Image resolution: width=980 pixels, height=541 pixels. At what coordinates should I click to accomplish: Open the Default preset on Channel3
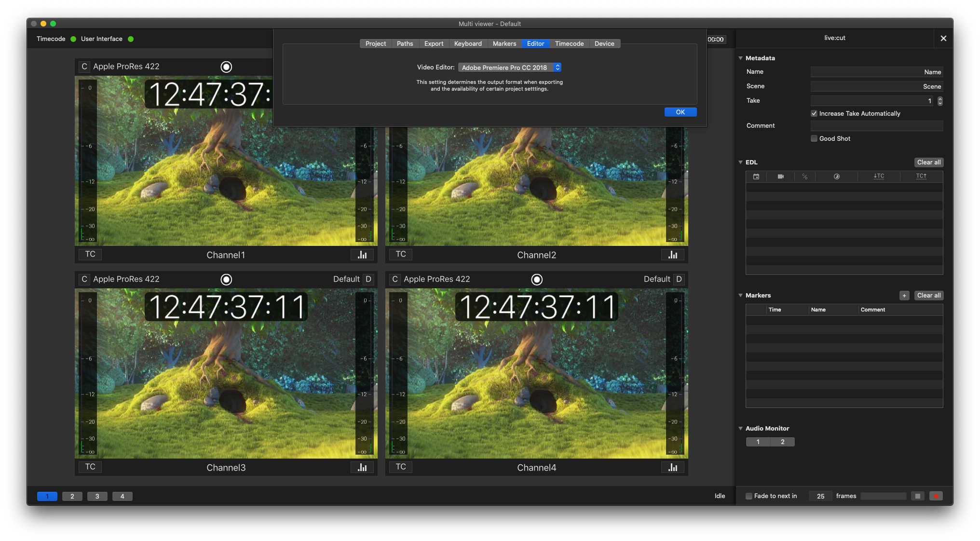click(346, 279)
